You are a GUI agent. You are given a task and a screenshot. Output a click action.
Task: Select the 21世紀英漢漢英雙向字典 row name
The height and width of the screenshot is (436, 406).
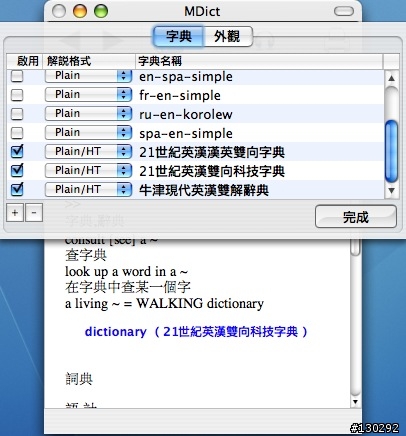click(212, 152)
